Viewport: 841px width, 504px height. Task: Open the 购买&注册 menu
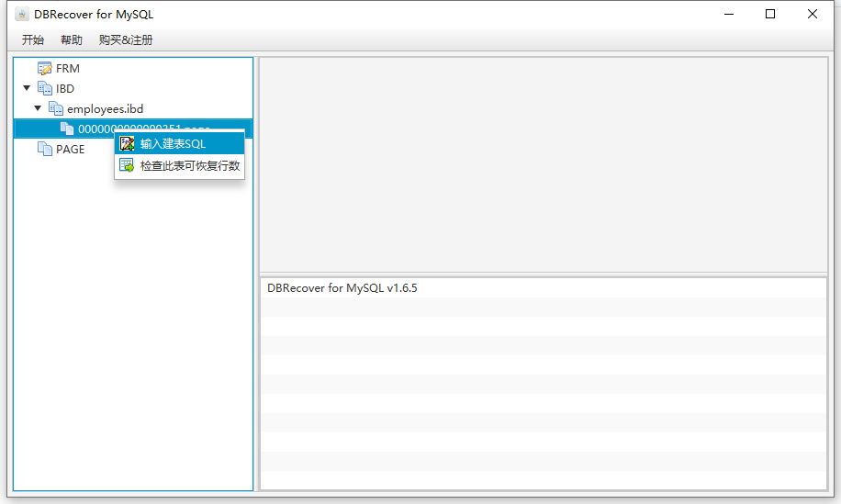(x=126, y=39)
